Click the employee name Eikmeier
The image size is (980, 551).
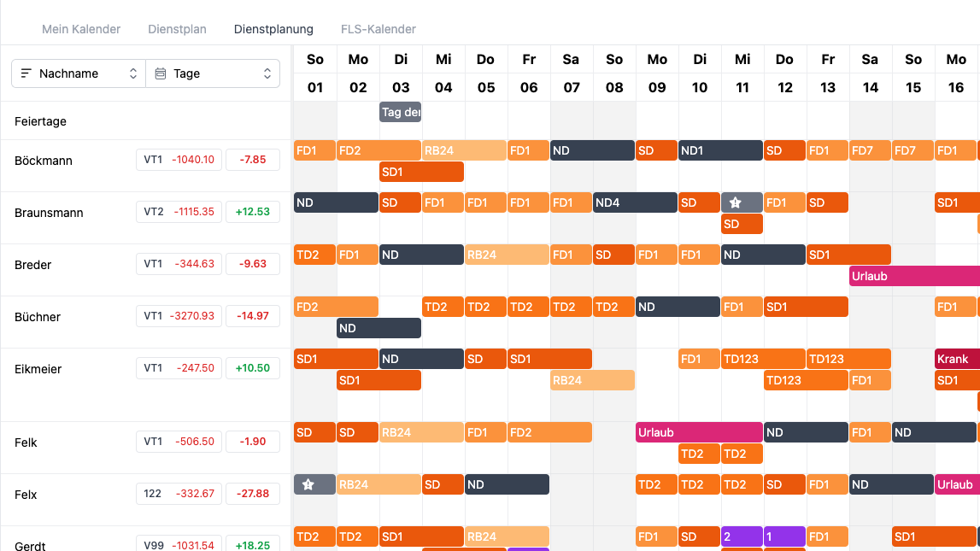38,369
